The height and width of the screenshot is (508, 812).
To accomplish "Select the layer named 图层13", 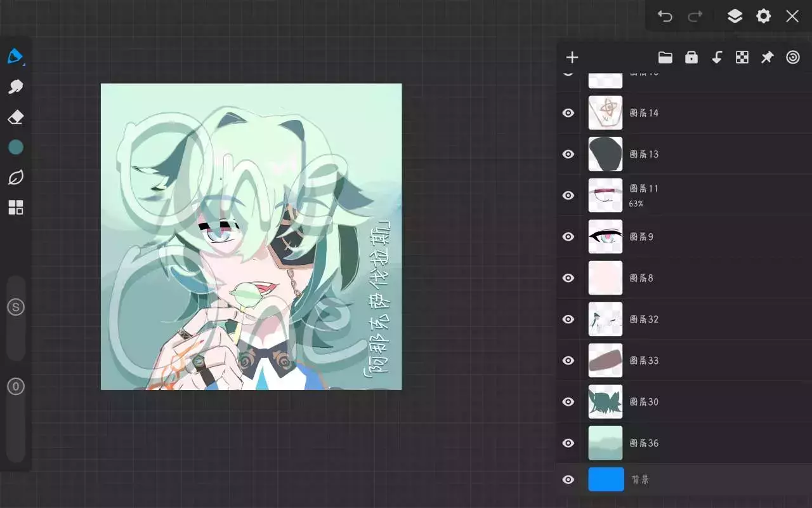I will 644,154.
